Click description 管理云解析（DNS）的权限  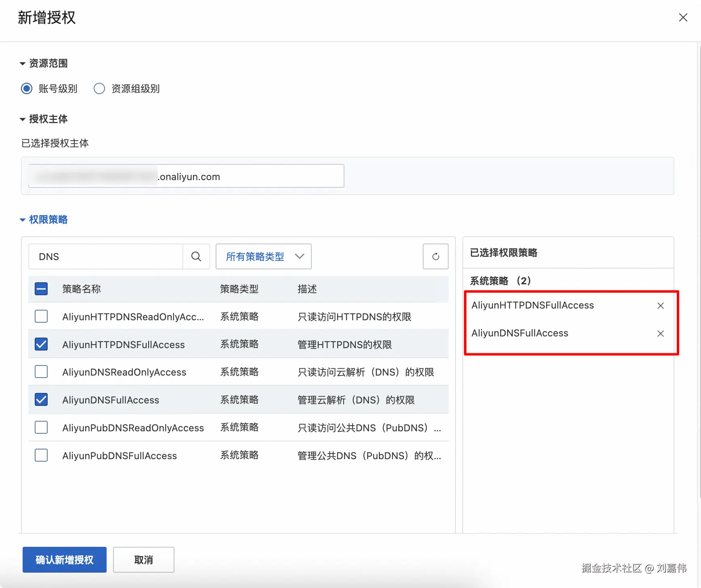356,400
